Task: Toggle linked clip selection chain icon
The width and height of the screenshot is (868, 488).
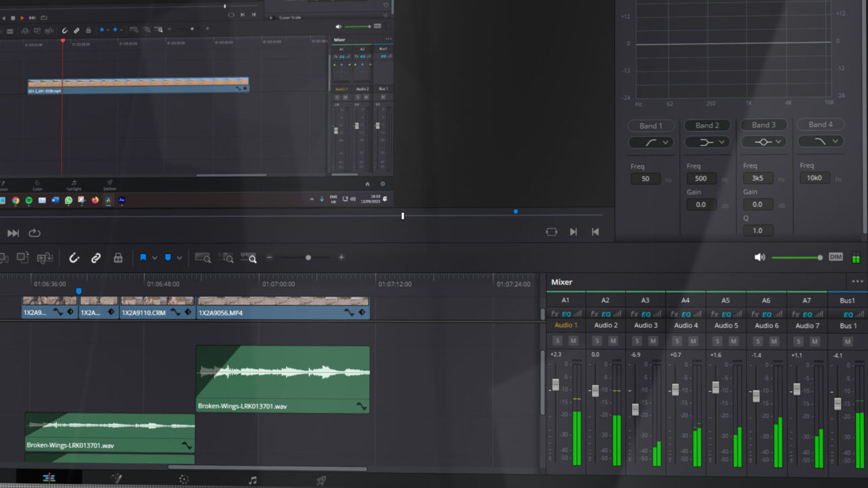Action: 95,258
